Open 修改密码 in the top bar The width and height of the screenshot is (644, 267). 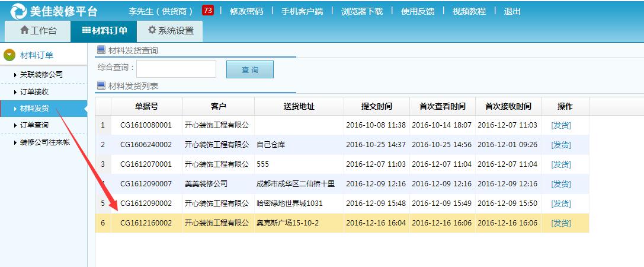(246, 11)
